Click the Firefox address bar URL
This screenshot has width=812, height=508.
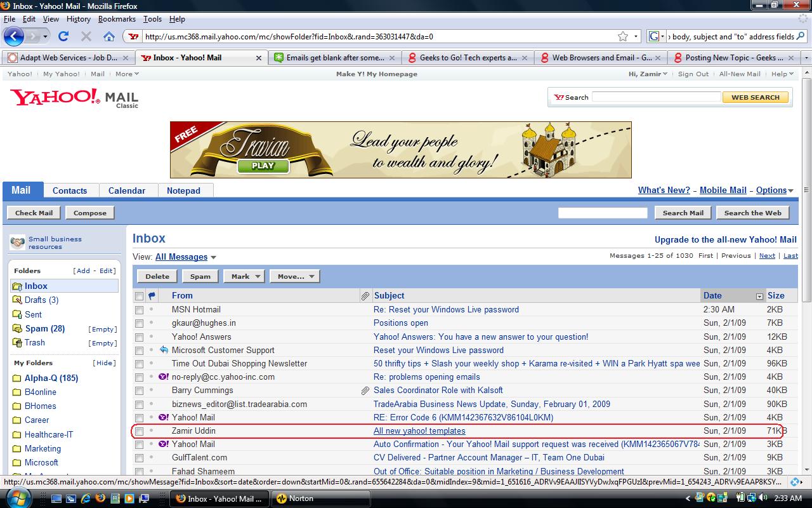(x=379, y=37)
